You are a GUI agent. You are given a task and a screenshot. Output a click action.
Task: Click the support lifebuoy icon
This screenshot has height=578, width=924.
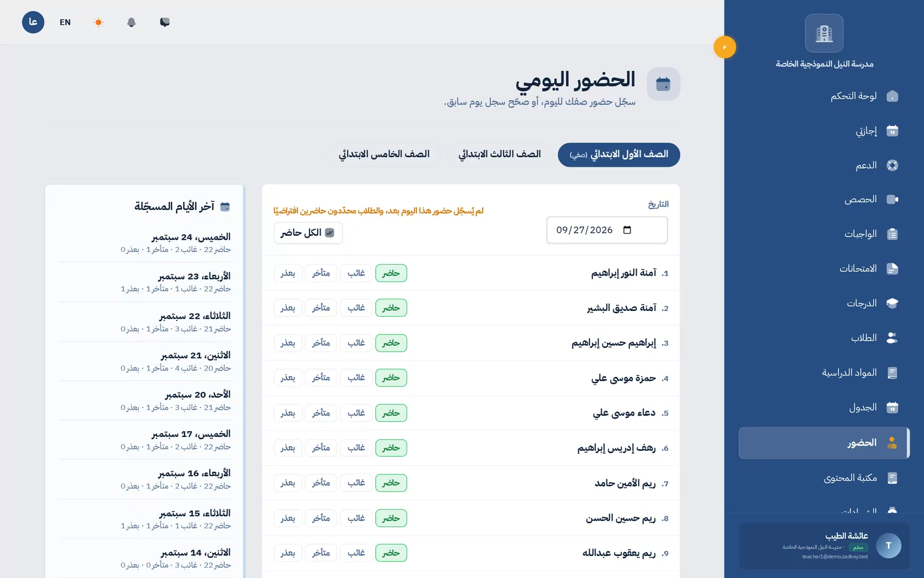892,165
